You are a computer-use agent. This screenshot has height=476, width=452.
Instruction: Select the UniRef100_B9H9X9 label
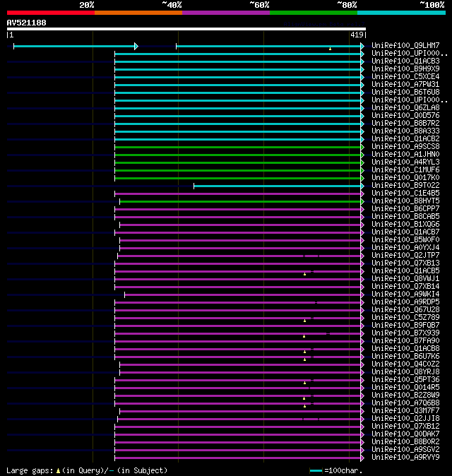click(405, 69)
